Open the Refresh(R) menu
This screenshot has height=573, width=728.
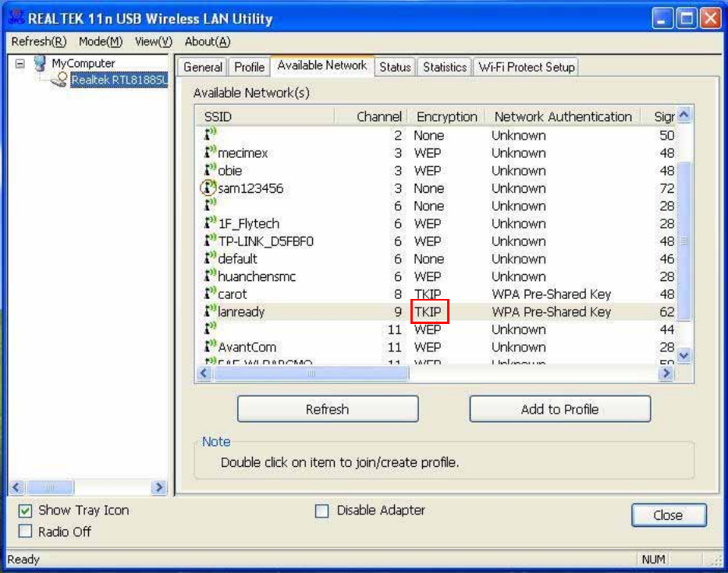39,42
